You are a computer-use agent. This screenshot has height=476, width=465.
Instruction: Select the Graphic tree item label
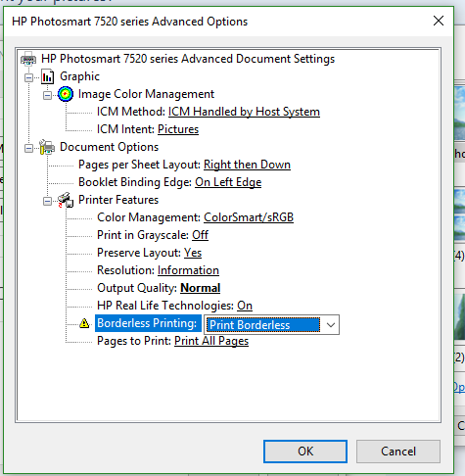click(x=79, y=76)
